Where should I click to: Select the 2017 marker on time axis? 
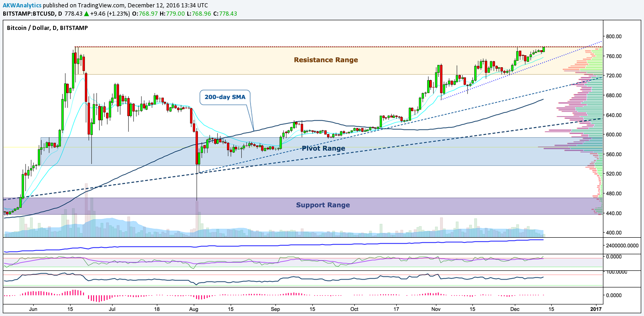(x=596, y=310)
